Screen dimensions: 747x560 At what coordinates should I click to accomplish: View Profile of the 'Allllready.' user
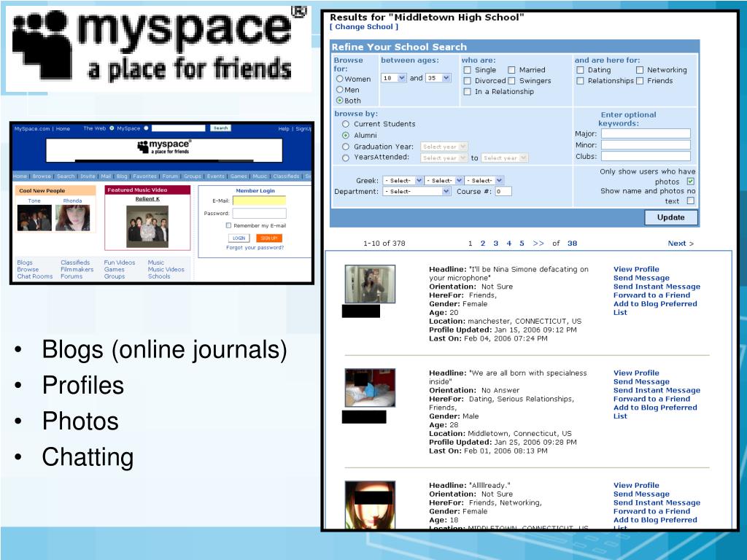point(636,486)
